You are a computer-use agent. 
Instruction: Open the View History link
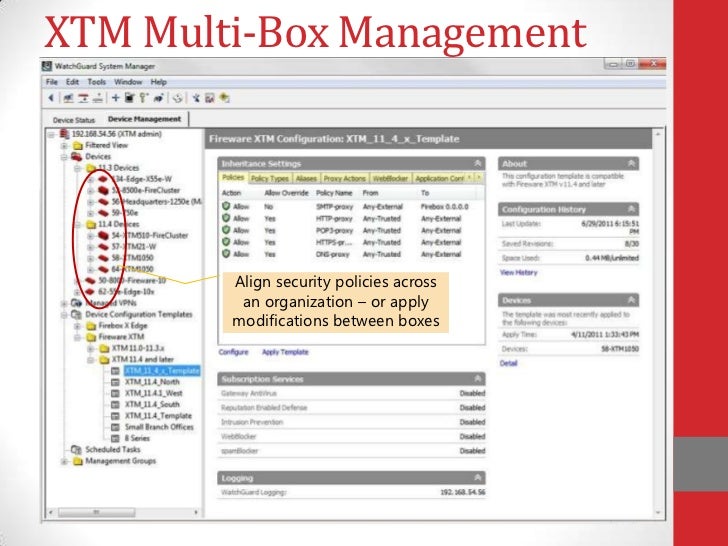click(x=519, y=273)
